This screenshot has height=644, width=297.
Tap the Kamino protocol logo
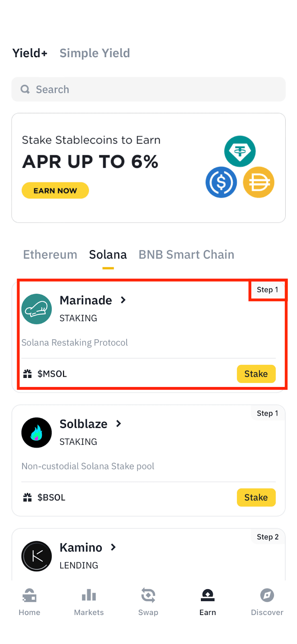(x=37, y=556)
